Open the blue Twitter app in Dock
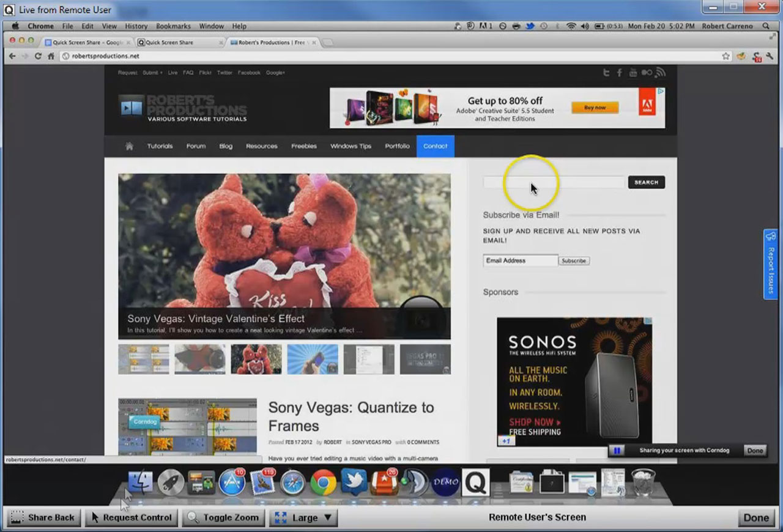Screen dimensions: 783x532 354,482
